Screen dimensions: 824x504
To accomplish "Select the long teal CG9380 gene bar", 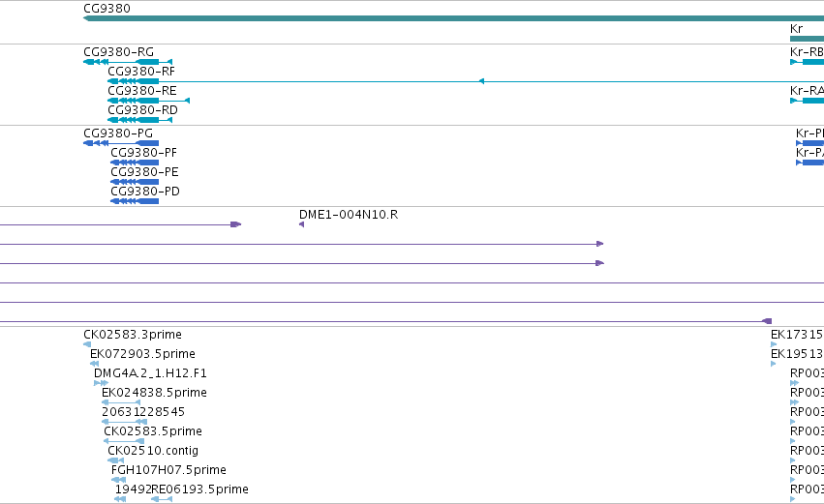I will pyautogui.click(x=453, y=18).
